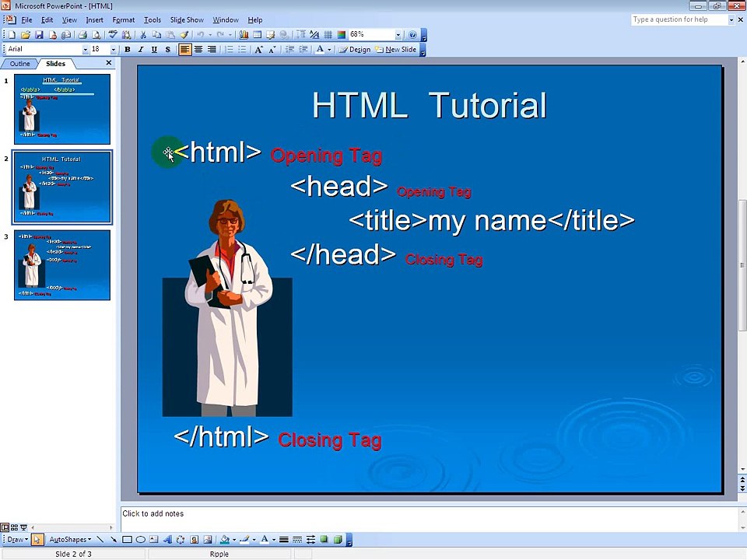Screen dimensions: 747x560
Task: Toggle the Select Objects arrow tool
Action: (37, 540)
